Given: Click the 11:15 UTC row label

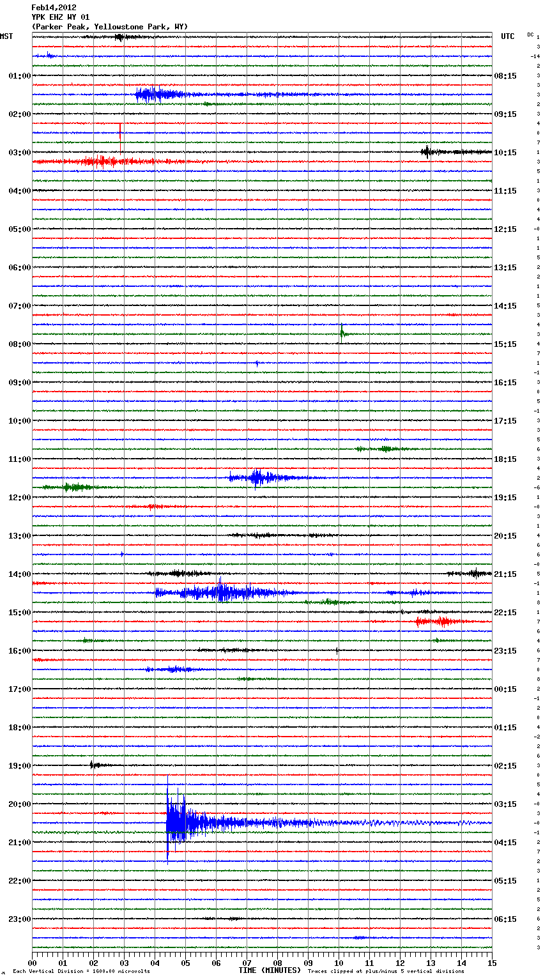Looking at the screenshot, I should tap(505, 191).
